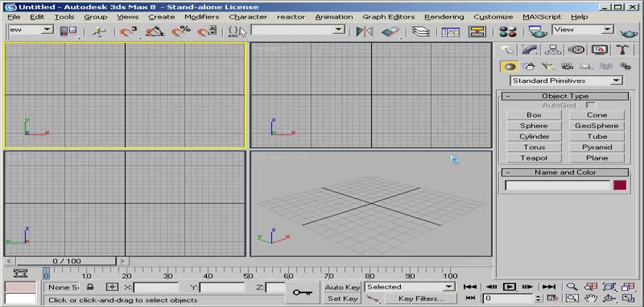Open the Select and Manipulate tool
This screenshot has height=307, width=644.
click(99, 31)
